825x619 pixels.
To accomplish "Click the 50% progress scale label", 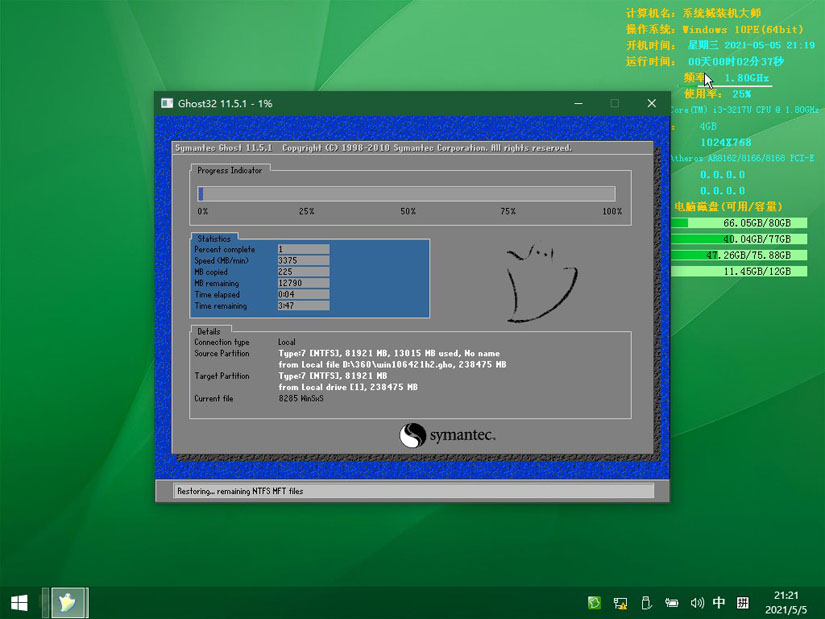I will coord(408,212).
